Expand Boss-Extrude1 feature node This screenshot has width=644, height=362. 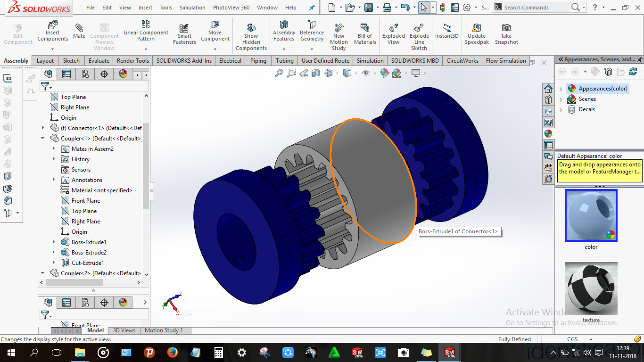(x=54, y=242)
